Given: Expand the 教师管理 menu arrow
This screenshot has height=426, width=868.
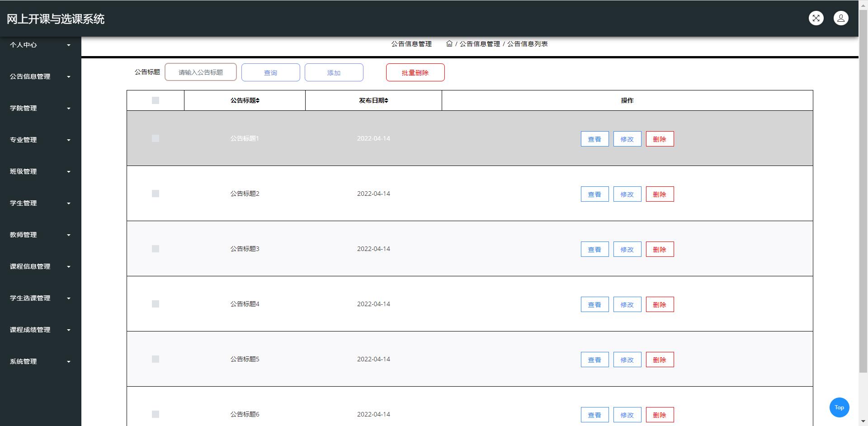Looking at the screenshot, I should coord(69,235).
